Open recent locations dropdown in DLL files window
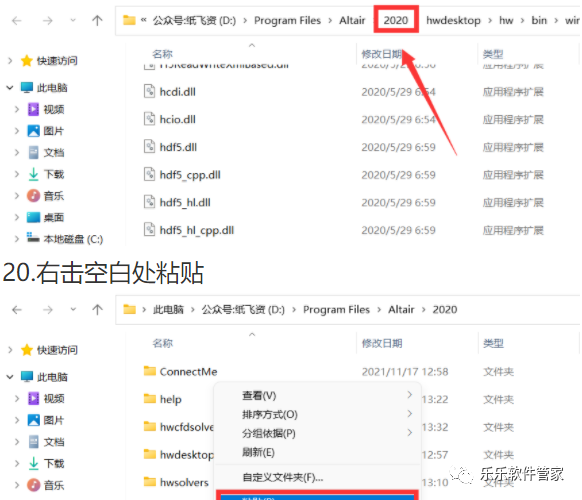 (x=73, y=20)
